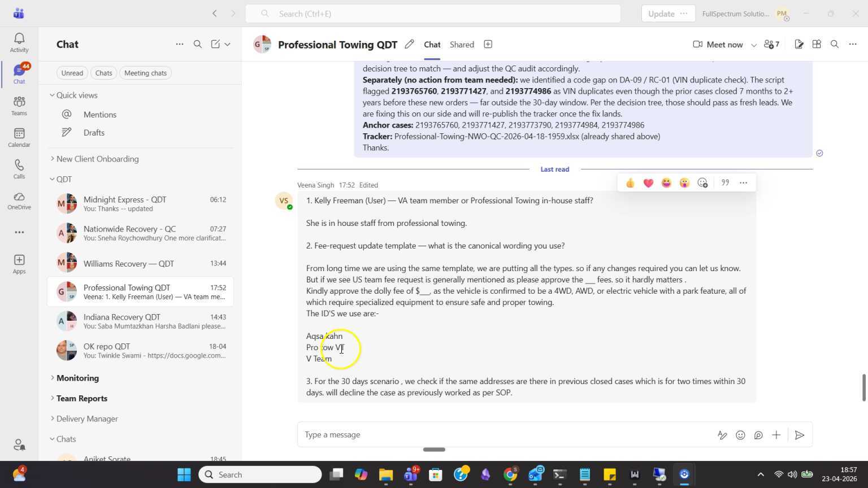Open the Activity feed in sidebar
This screenshot has width=868, height=488.
tap(19, 42)
